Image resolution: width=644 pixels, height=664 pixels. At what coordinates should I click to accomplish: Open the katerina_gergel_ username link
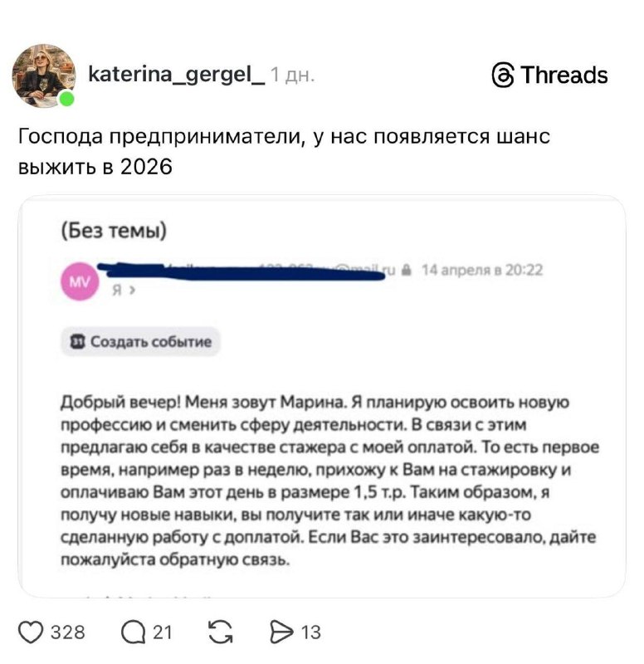click(x=175, y=75)
